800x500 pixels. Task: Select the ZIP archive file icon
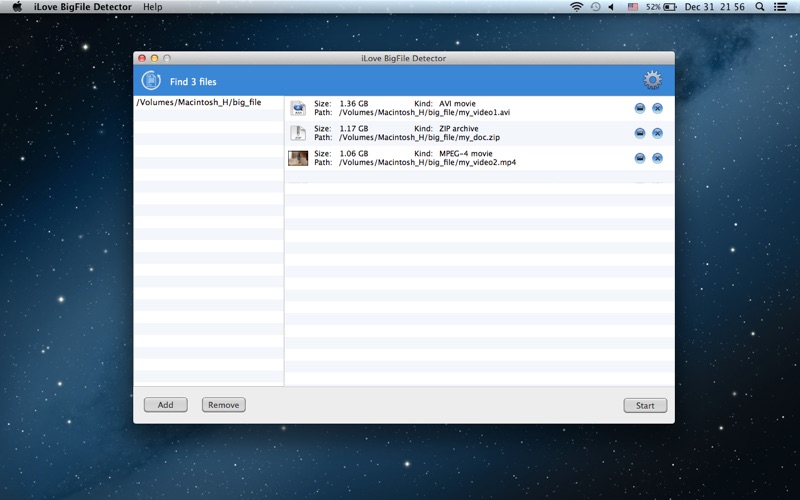point(298,133)
